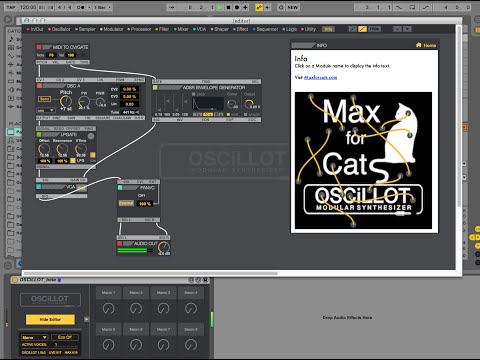Toggle the Loop checkbox on the ADSR envelope
The height and width of the screenshot is (360, 480).
(x=194, y=95)
